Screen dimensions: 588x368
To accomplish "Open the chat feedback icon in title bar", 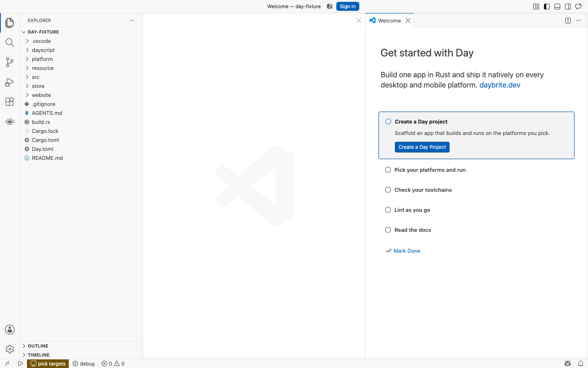I will (x=579, y=7).
